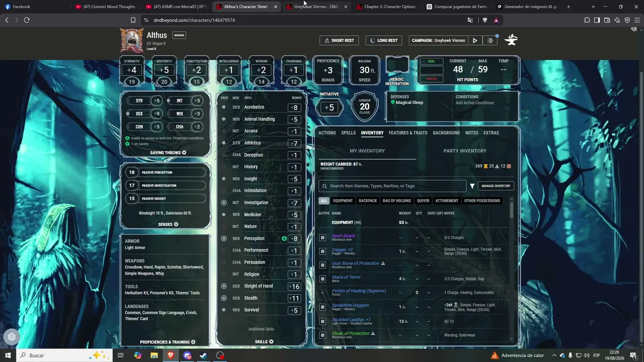Click Add Active Conditions
This screenshot has width=644, height=362.
point(474,103)
